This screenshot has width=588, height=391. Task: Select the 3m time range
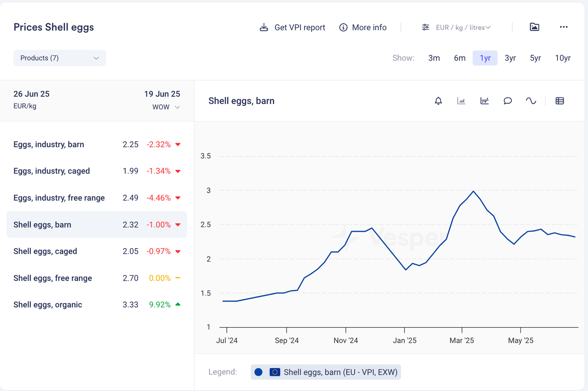click(x=434, y=58)
